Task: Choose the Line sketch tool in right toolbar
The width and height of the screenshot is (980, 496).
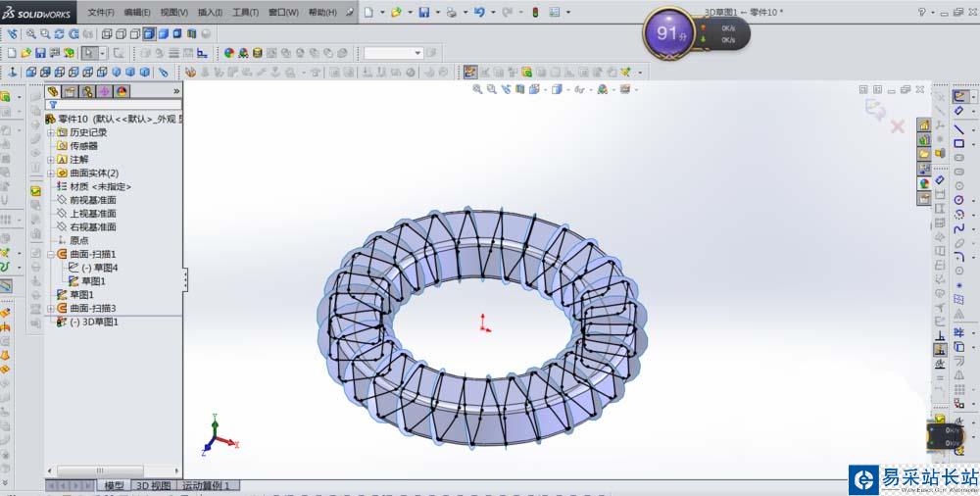Action: [958, 129]
